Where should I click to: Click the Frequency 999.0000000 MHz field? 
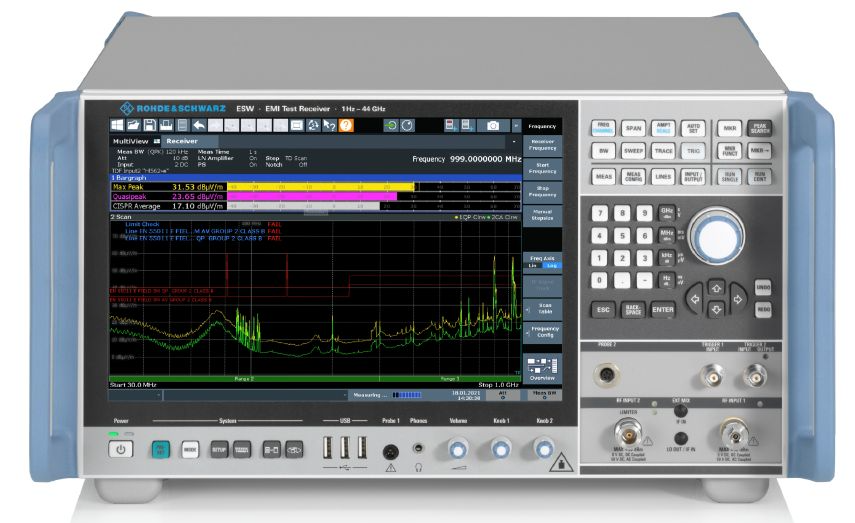click(x=466, y=159)
